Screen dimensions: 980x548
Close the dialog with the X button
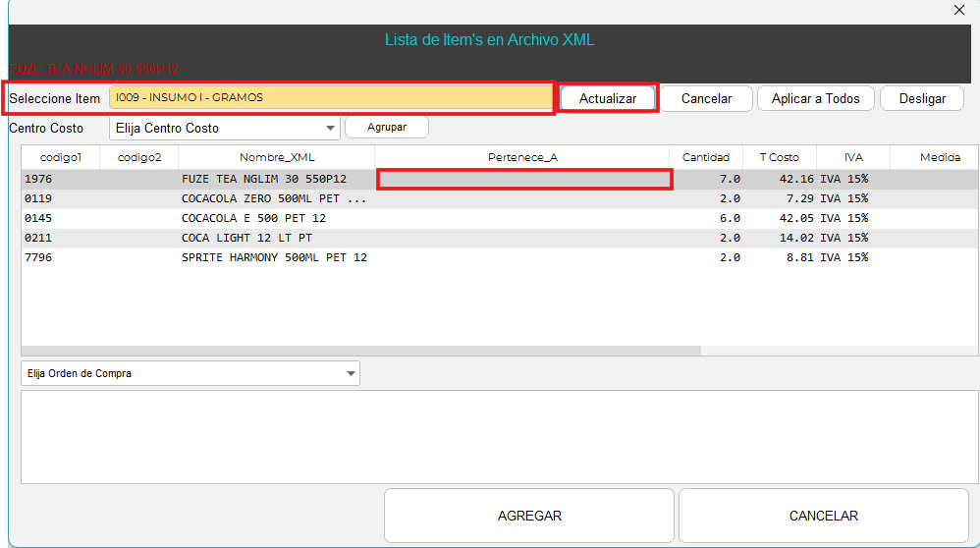[x=959, y=10]
